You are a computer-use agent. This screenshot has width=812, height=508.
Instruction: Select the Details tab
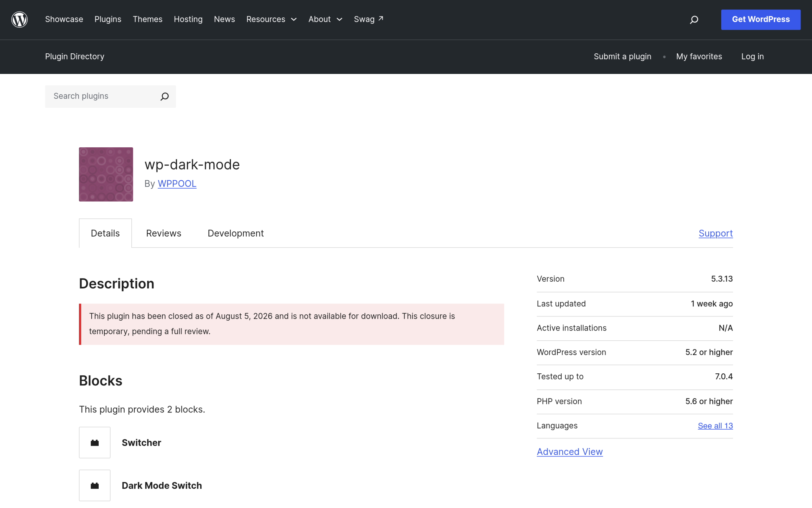[x=105, y=233]
